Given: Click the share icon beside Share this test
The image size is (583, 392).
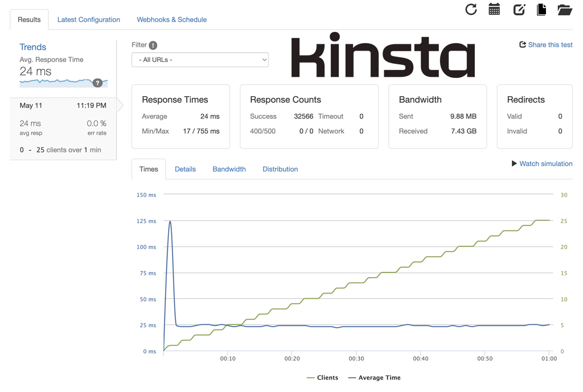Looking at the screenshot, I should coord(523,44).
